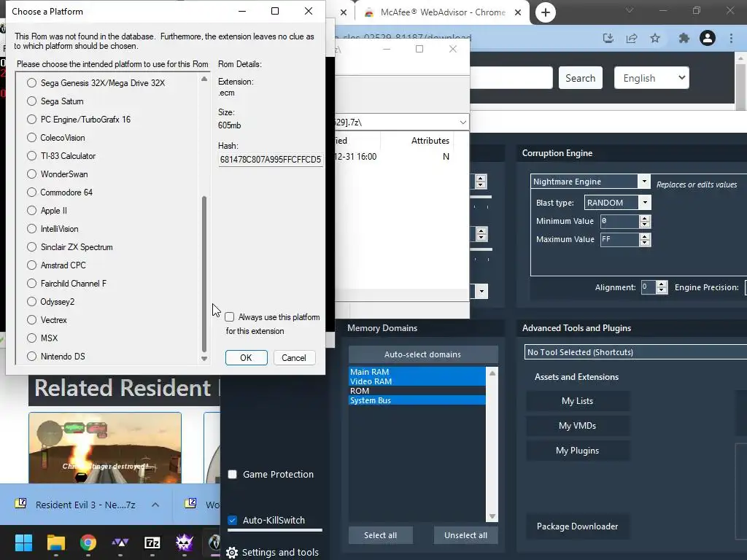
Task: Select the Apple II radio button
Action: [32, 211]
